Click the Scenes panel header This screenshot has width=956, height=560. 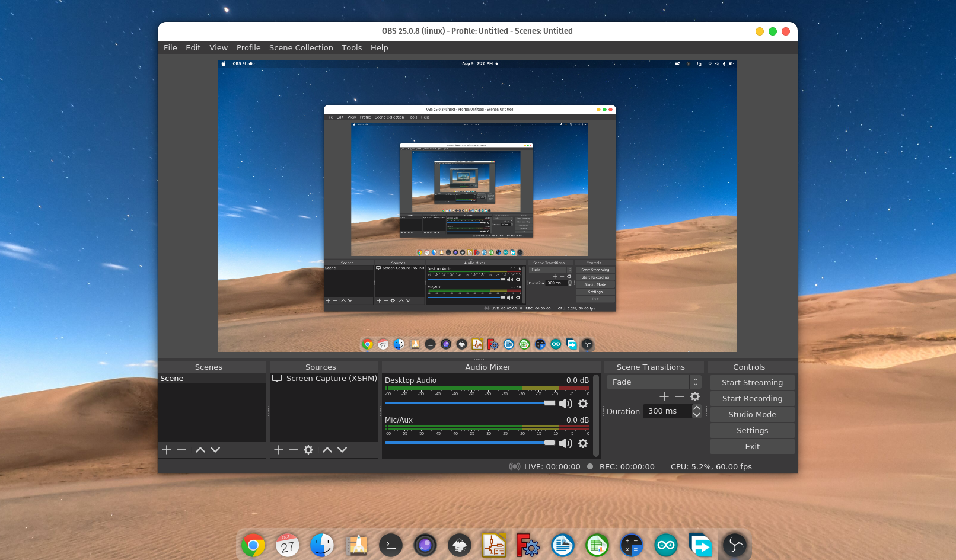point(209,367)
